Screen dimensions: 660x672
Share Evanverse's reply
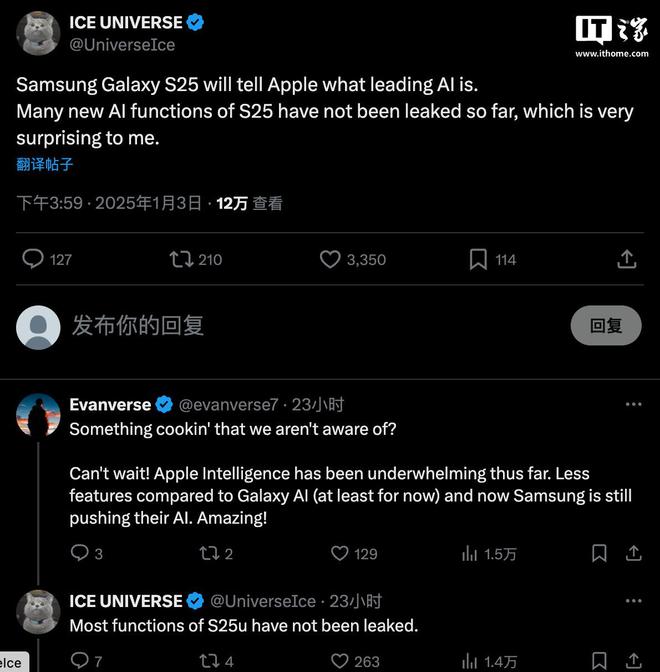(x=633, y=553)
